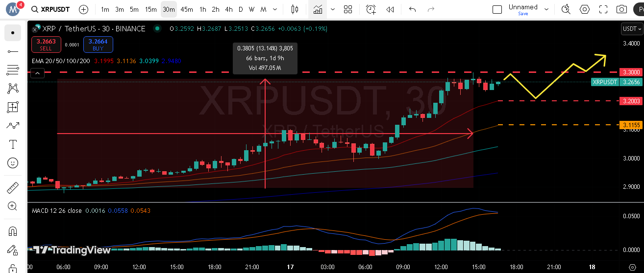Redo the last chart action

tap(431, 9)
